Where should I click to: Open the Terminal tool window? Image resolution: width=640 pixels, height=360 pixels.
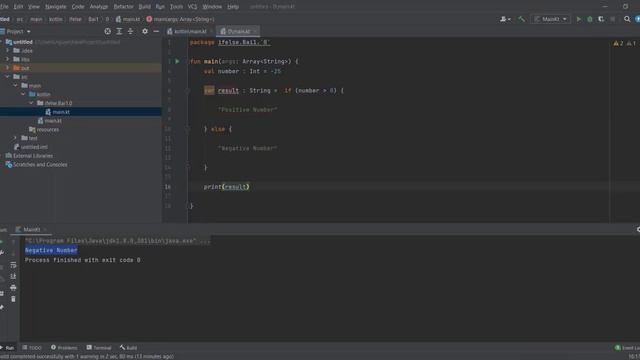tap(99, 348)
